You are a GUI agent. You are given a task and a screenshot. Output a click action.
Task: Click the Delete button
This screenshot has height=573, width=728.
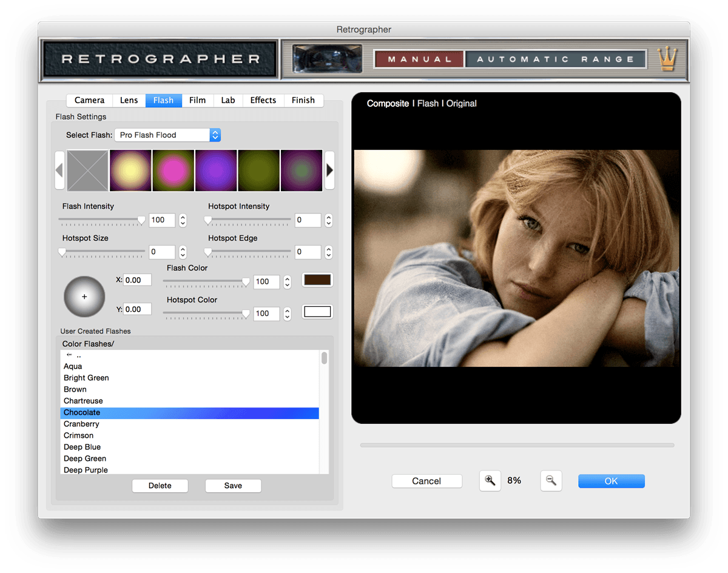coord(160,486)
